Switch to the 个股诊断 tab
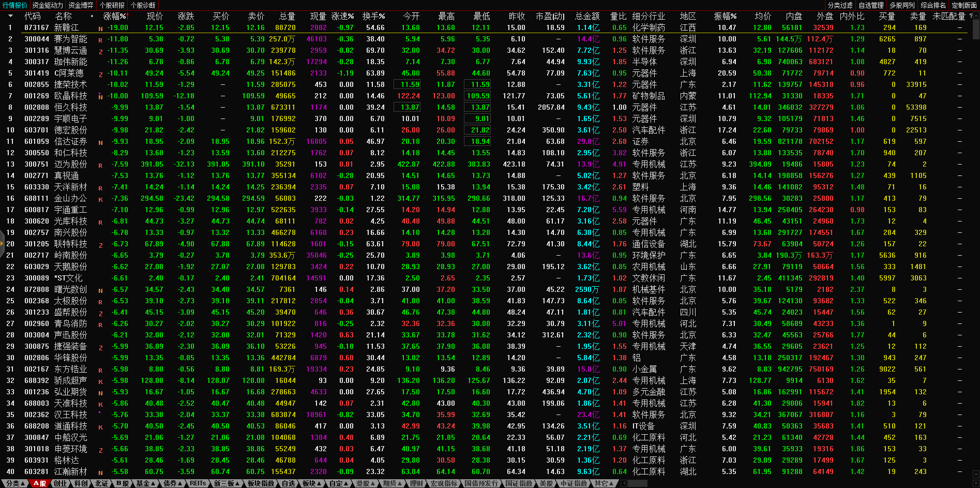This screenshot has width=980, height=488. click(143, 5)
